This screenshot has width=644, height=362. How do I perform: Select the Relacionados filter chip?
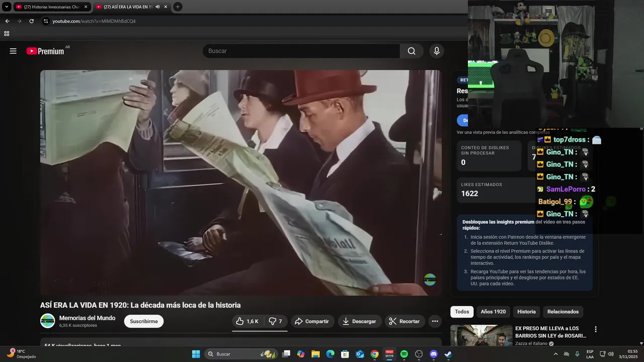click(x=563, y=312)
